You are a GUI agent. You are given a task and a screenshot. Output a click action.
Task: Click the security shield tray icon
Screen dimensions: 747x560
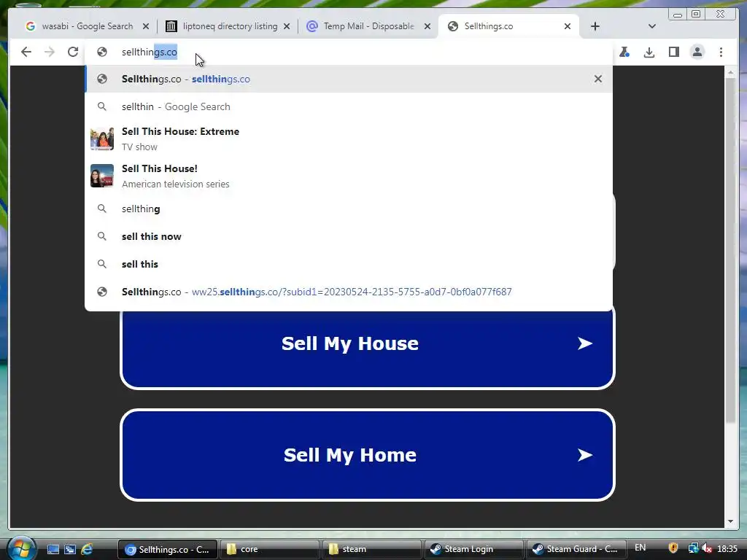[x=673, y=548]
